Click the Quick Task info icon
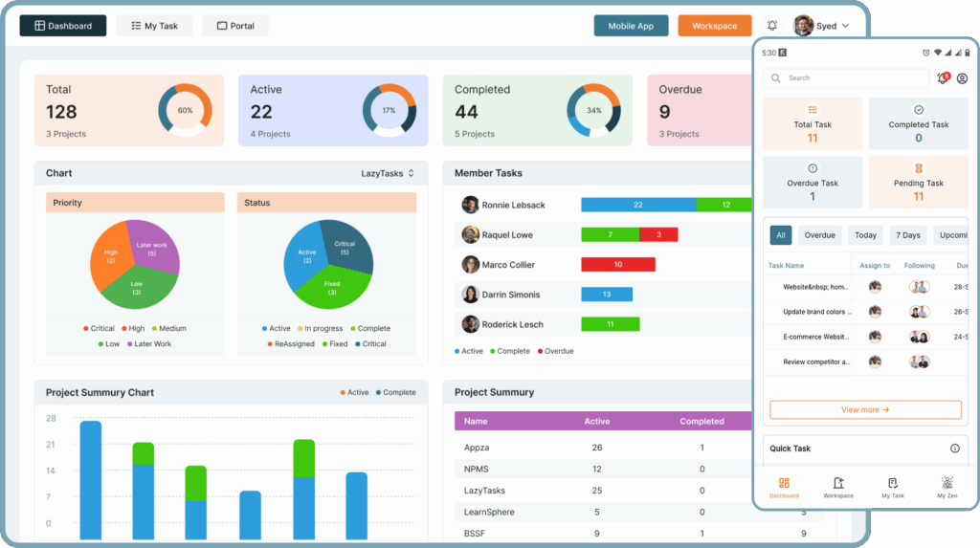Image resolution: width=980 pixels, height=548 pixels. pos(954,449)
